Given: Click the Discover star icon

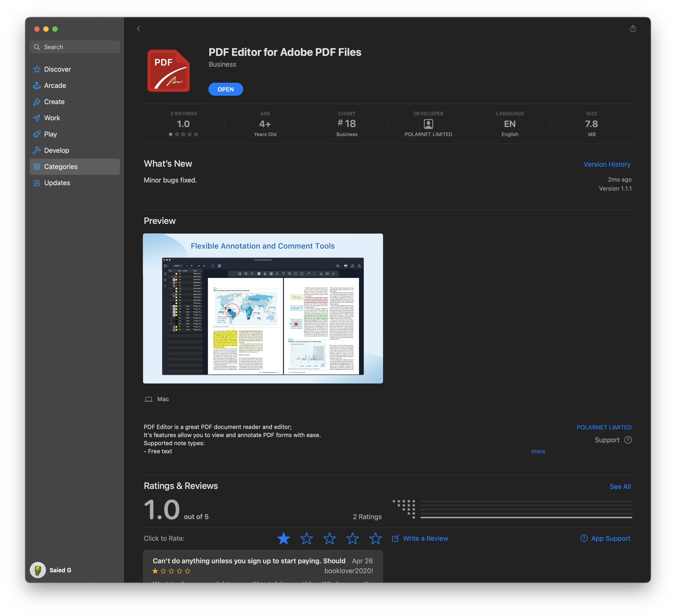Looking at the screenshot, I should tap(37, 69).
